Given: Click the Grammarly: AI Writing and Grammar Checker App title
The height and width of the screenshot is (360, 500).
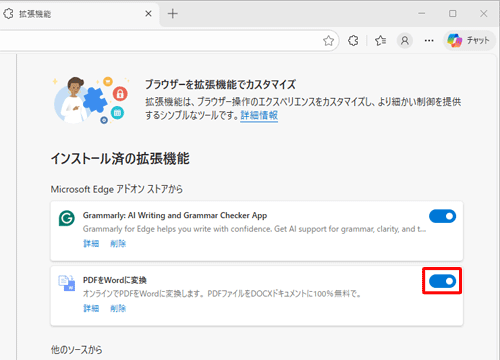Looking at the screenshot, I should [175, 216].
